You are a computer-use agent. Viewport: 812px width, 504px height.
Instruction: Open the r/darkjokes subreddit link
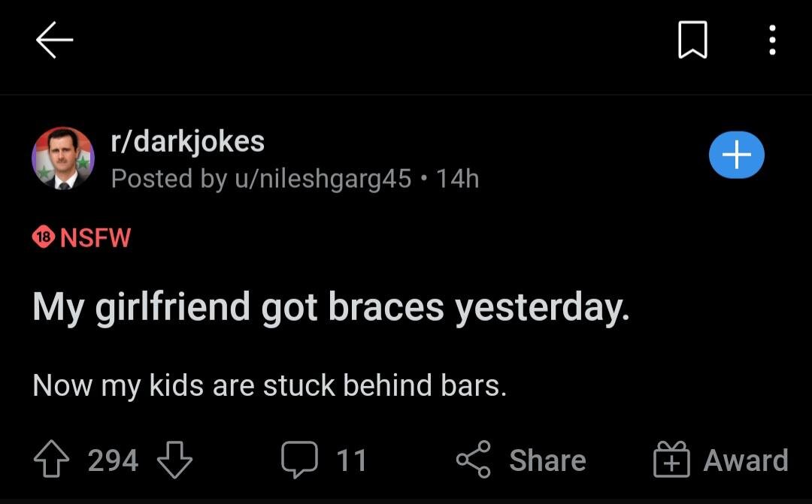coord(187,140)
